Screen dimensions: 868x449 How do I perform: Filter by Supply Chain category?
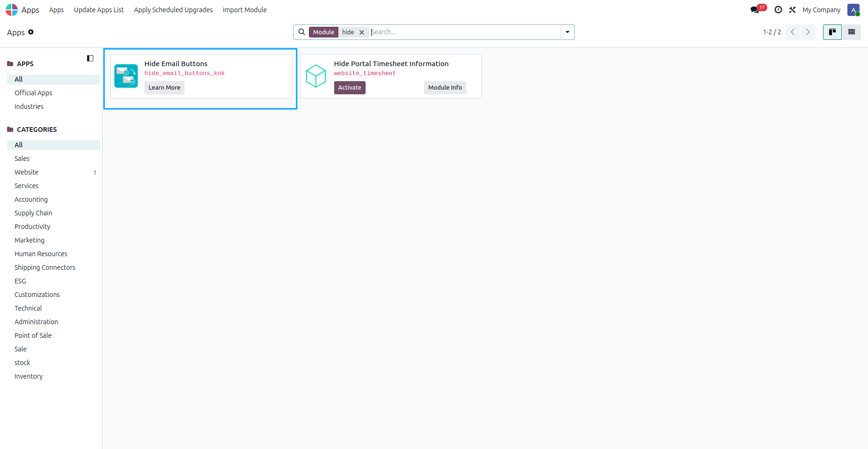[54, 213]
